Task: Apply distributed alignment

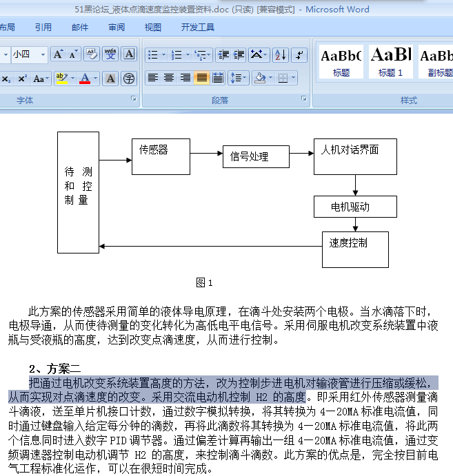Action: (218, 78)
